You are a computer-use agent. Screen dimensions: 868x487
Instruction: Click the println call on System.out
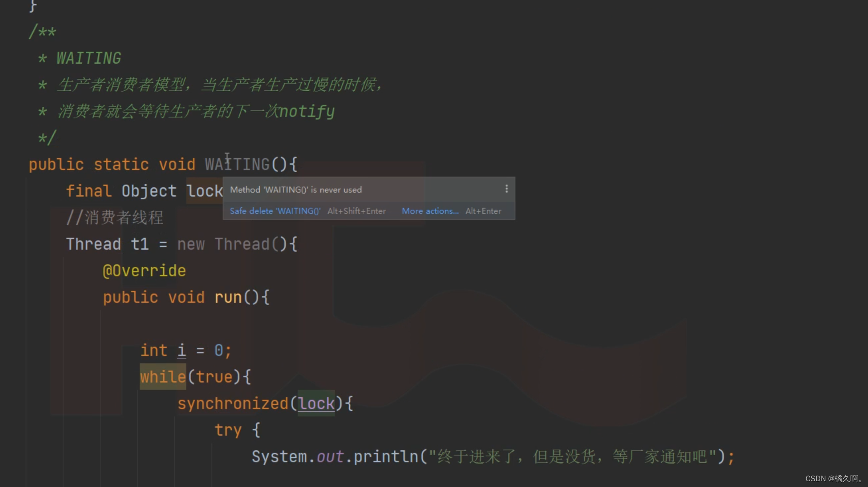pos(385,457)
